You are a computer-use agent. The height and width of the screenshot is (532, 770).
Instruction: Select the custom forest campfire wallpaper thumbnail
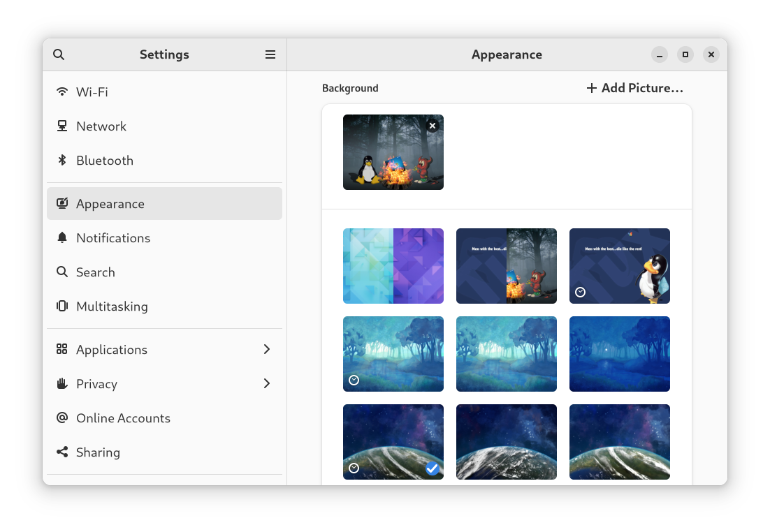click(393, 152)
